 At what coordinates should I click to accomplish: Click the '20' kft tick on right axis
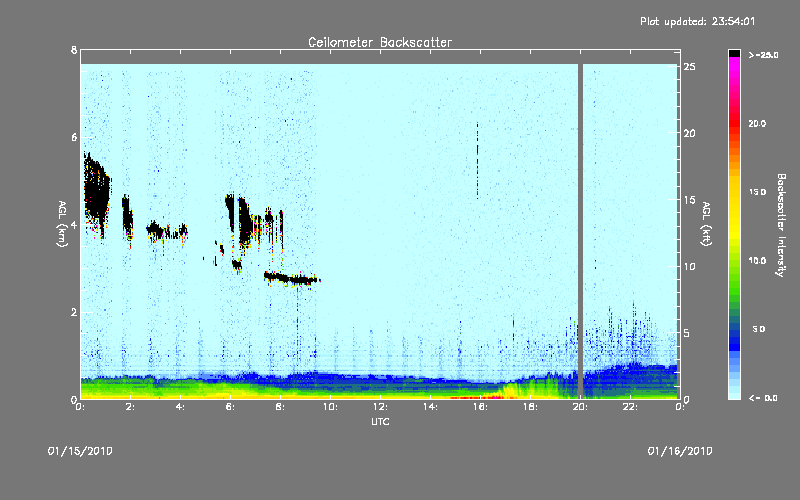(690, 133)
